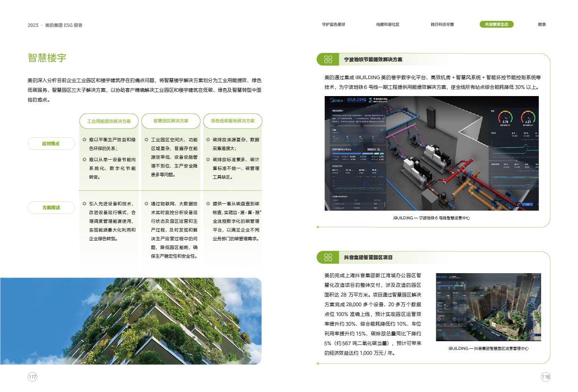The image size is (578, 392).
Task: Click the lower outlined row label on the left
Action: coord(51,208)
